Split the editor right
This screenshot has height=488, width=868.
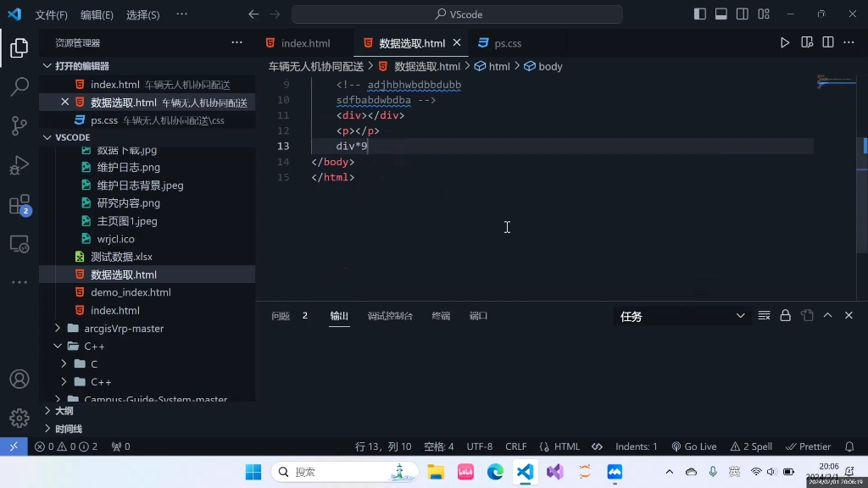point(827,42)
